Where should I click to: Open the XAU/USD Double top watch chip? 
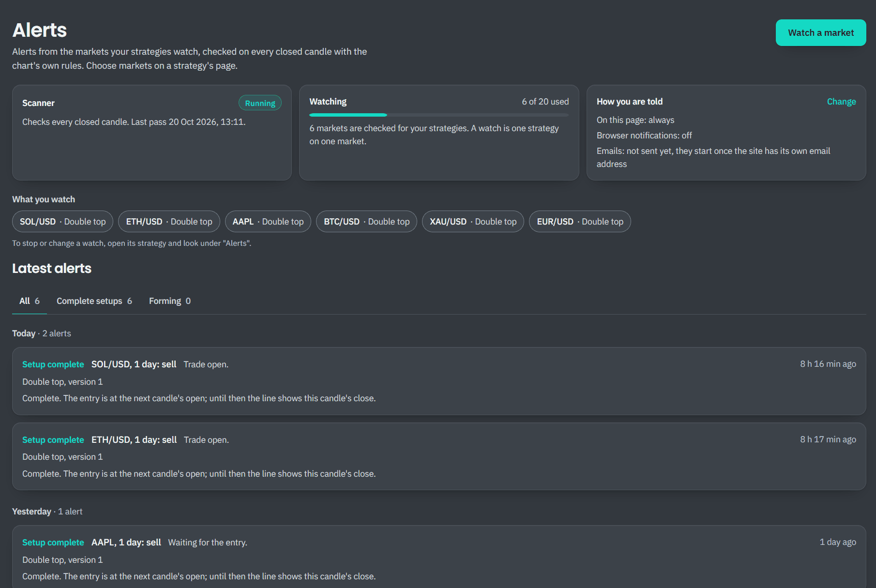pyautogui.click(x=473, y=222)
